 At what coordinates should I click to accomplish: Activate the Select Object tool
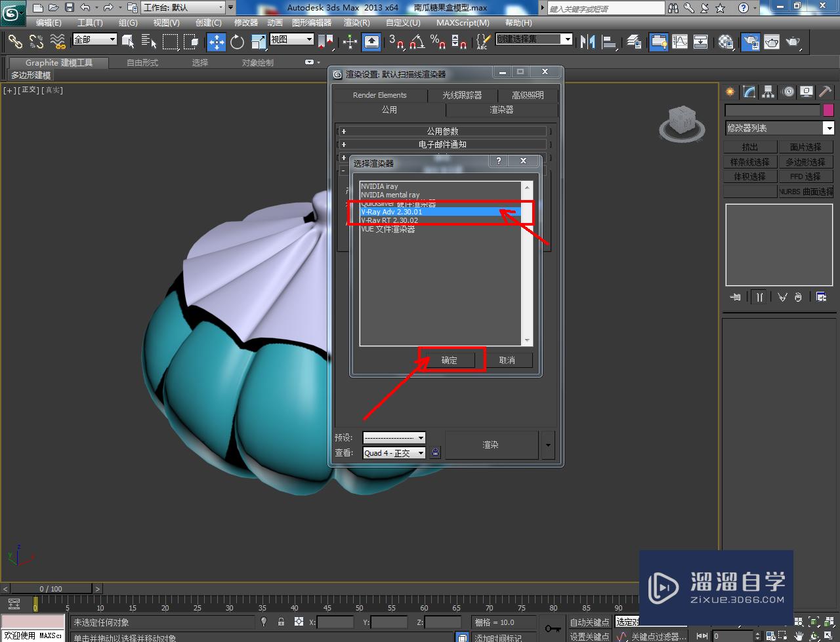click(129, 42)
